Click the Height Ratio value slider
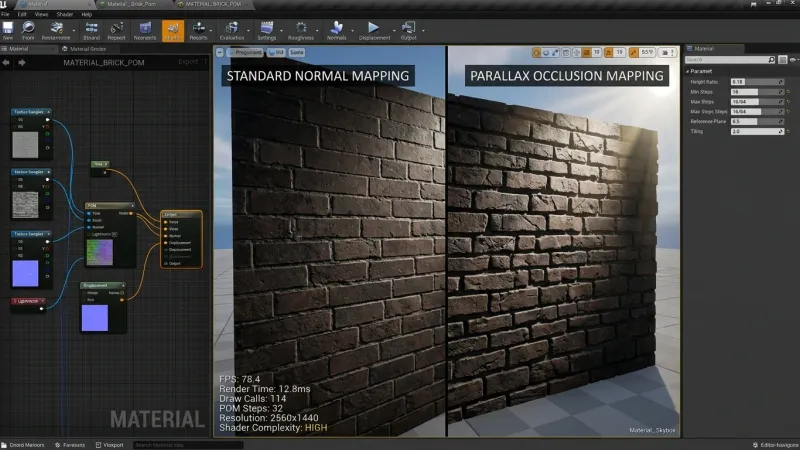Image resolution: width=800 pixels, height=450 pixels. [757, 82]
